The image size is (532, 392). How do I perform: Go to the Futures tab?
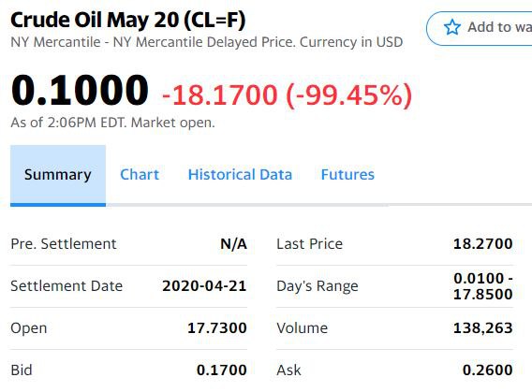(x=347, y=175)
